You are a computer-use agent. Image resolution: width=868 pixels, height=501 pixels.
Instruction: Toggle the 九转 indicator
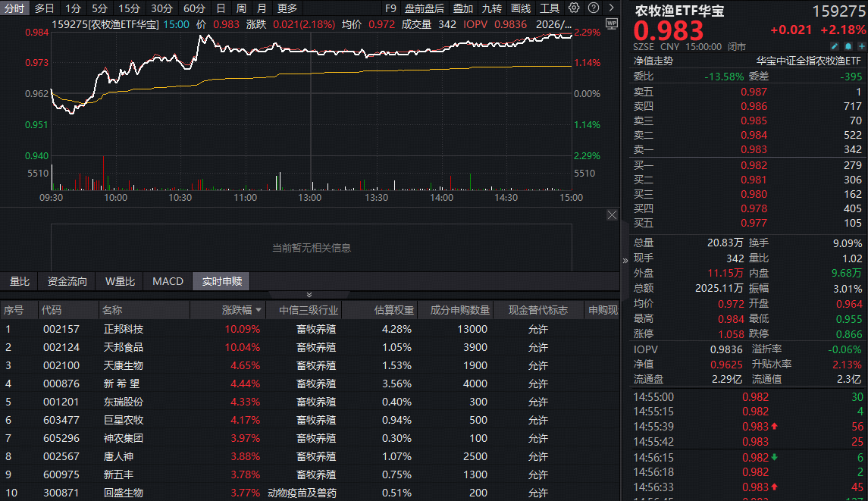[x=492, y=8]
